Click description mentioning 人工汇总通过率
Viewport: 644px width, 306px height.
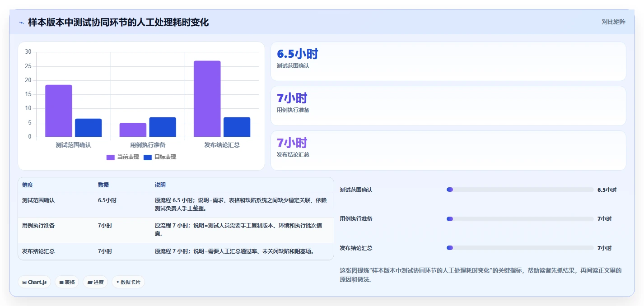[x=234, y=251]
